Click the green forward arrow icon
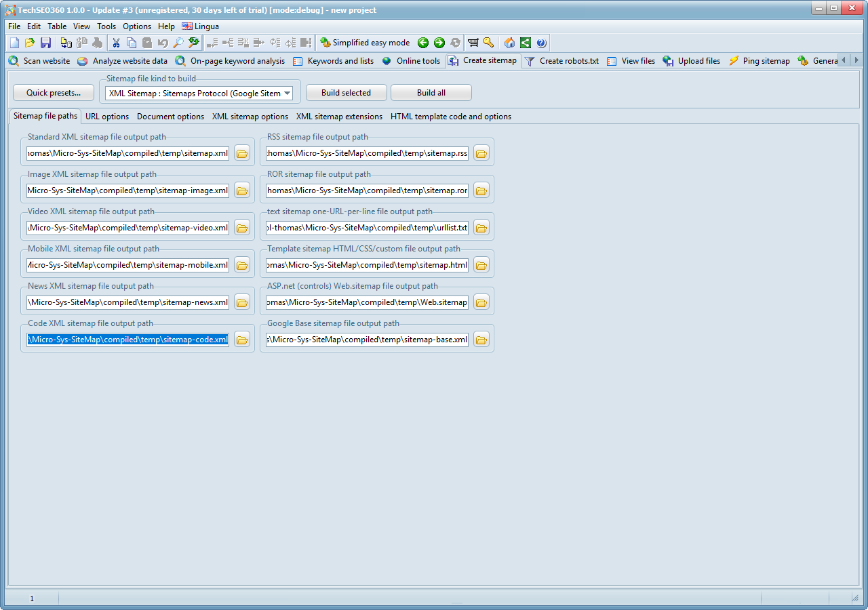The width and height of the screenshot is (868, 610). (x=439, y=43)
